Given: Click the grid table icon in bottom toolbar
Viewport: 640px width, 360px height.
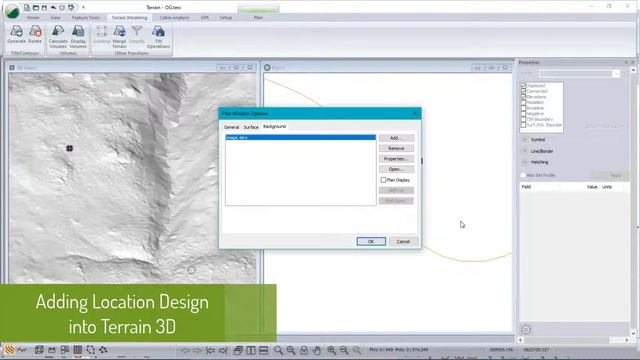Looking at the screenshot, I should pos(78,350).
